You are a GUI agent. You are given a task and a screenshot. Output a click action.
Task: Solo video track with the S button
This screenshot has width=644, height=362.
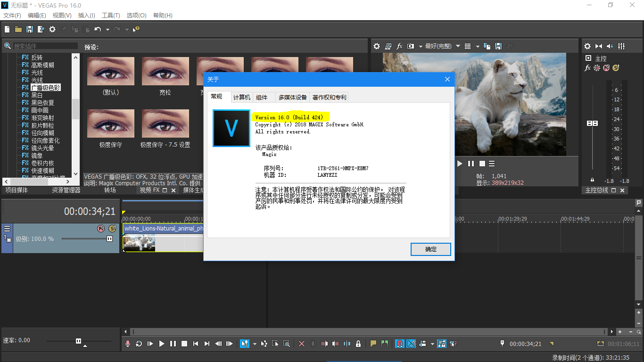coord(112,229)
